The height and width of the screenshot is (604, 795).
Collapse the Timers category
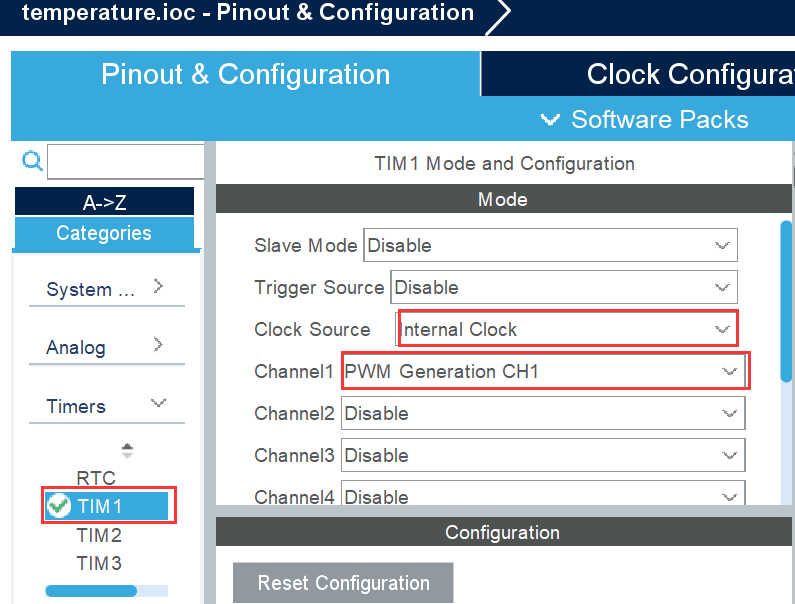[158, 404]
